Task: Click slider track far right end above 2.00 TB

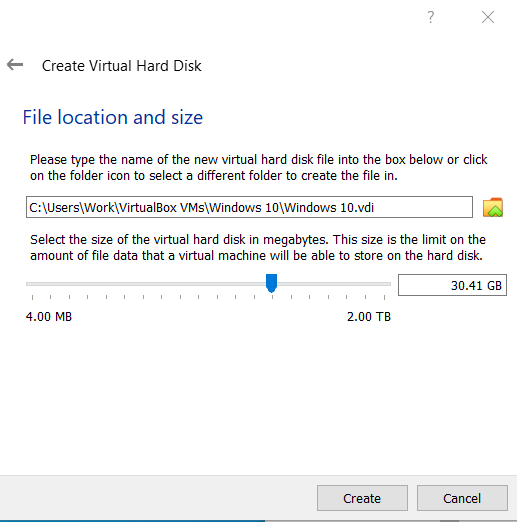Action: [388, 284]
